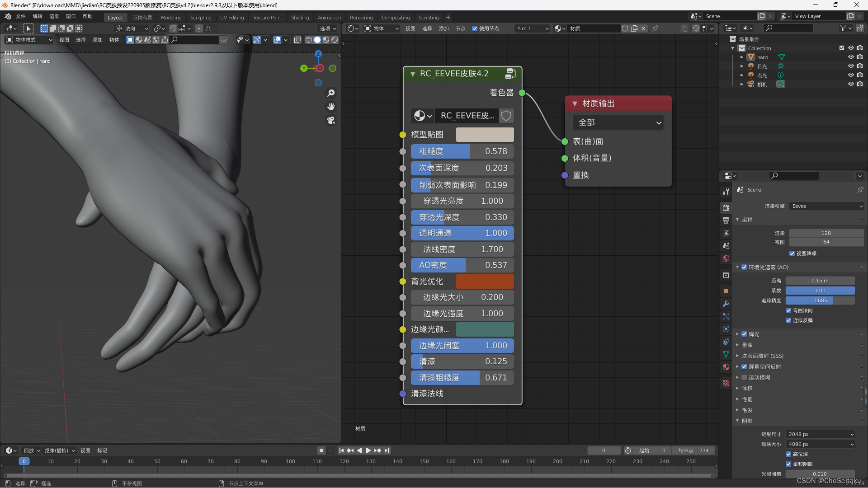
Task: Open the Physics properties tab
Action: pos(726,329)
